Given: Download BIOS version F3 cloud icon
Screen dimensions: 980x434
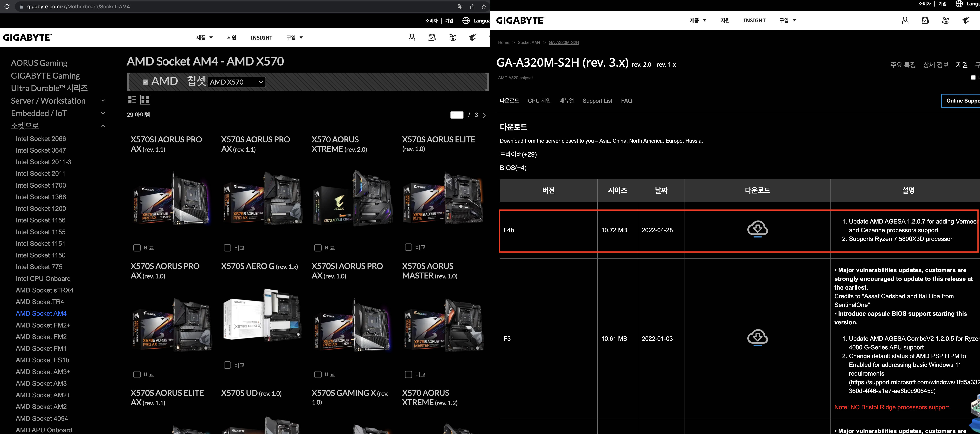Looking at the screenshot, I should point(758,337).
